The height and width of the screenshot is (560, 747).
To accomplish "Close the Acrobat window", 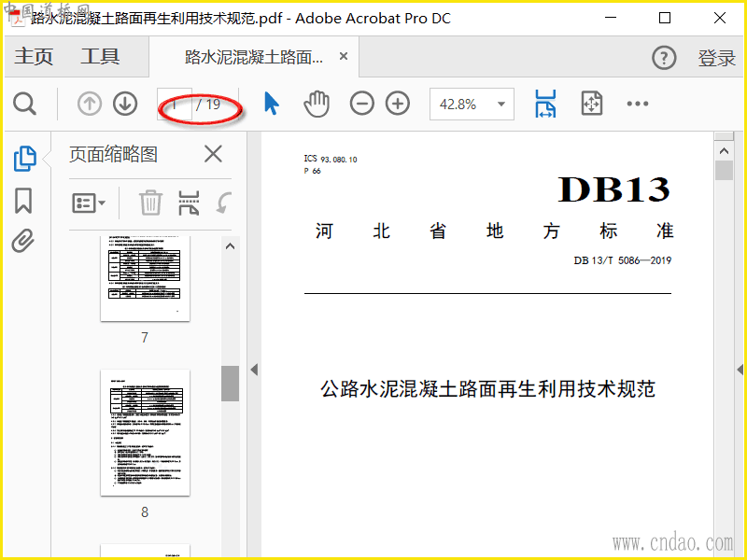I will [720, 18].
